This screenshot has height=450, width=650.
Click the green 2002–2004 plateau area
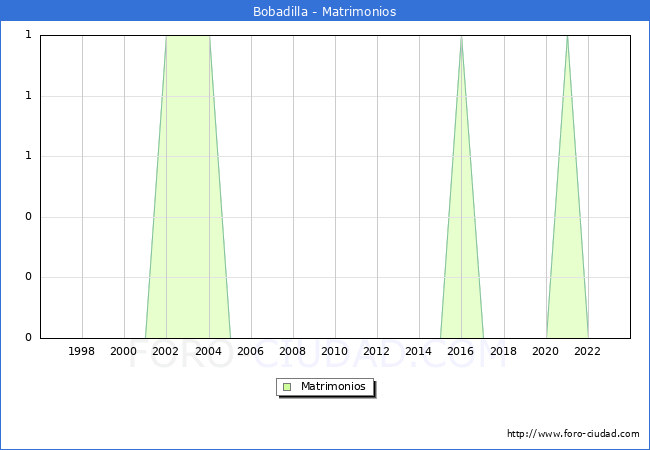click(188, 186)
